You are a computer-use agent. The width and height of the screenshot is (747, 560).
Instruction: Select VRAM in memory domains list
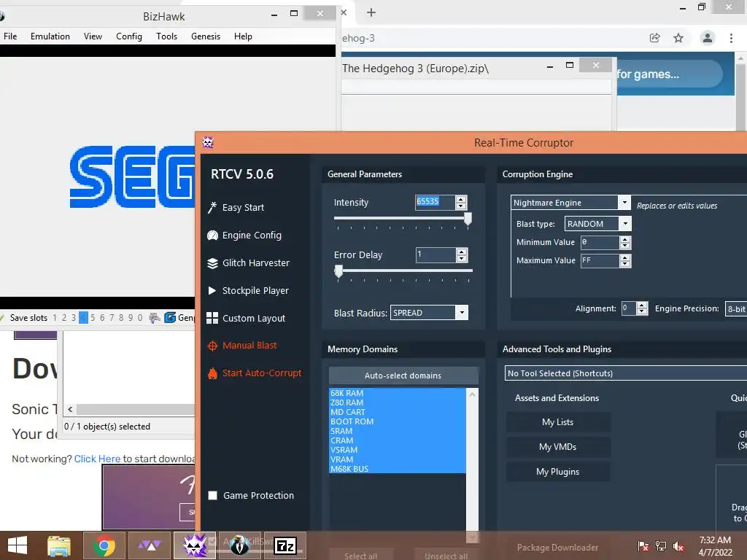[x=398, y=459]
